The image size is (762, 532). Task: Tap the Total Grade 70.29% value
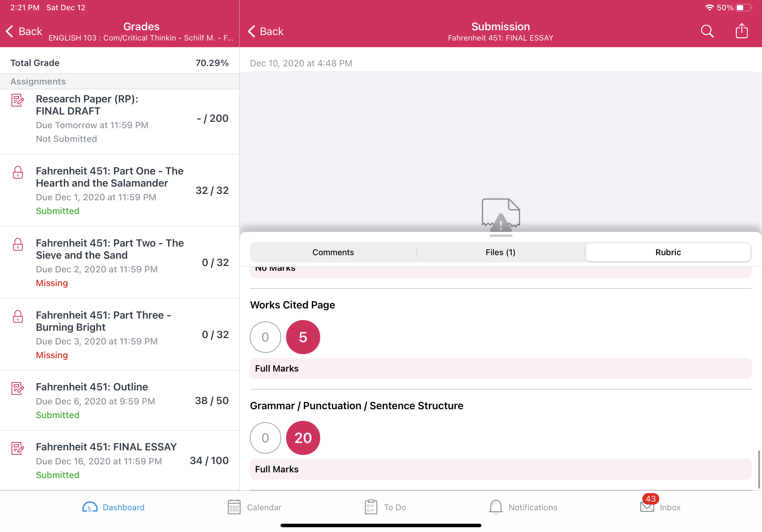pos(212,63)
